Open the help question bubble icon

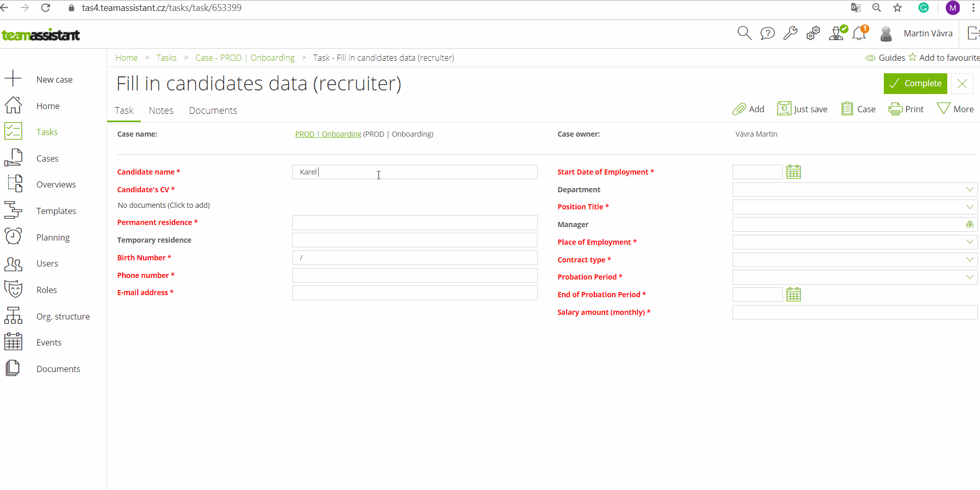coord(767,33)
